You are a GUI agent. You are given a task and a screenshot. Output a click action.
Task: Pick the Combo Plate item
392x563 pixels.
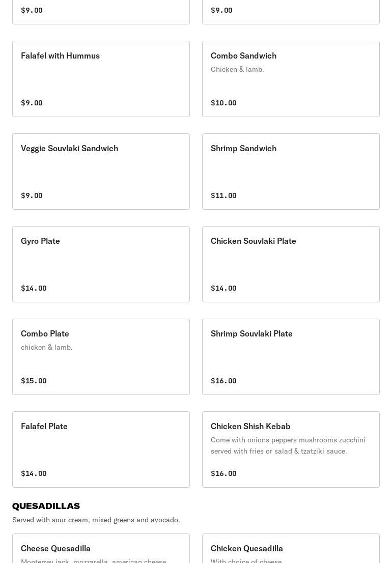click(101, 357)
